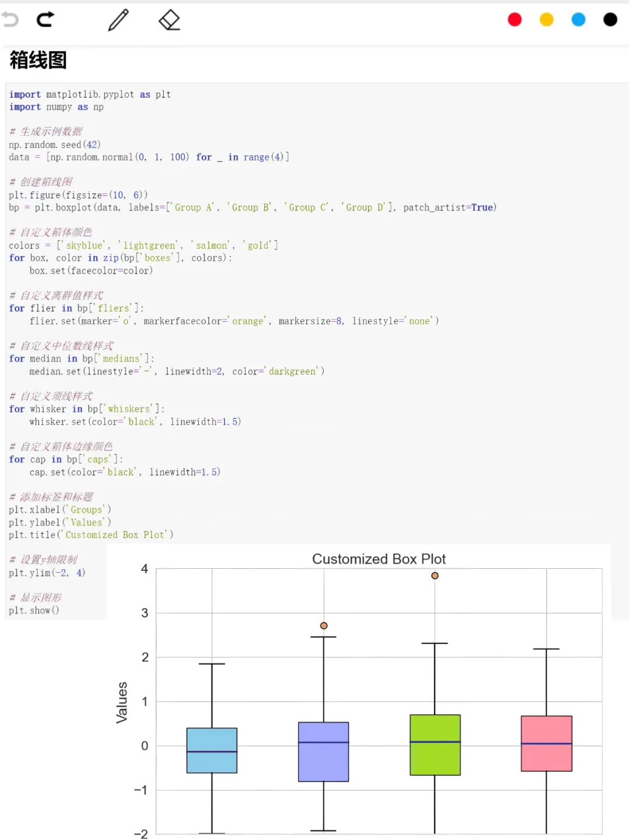The width and height of the screenshot is (629, 840).
Task: Click the plt.boxplot code line
Action: (x=253, y=207)
